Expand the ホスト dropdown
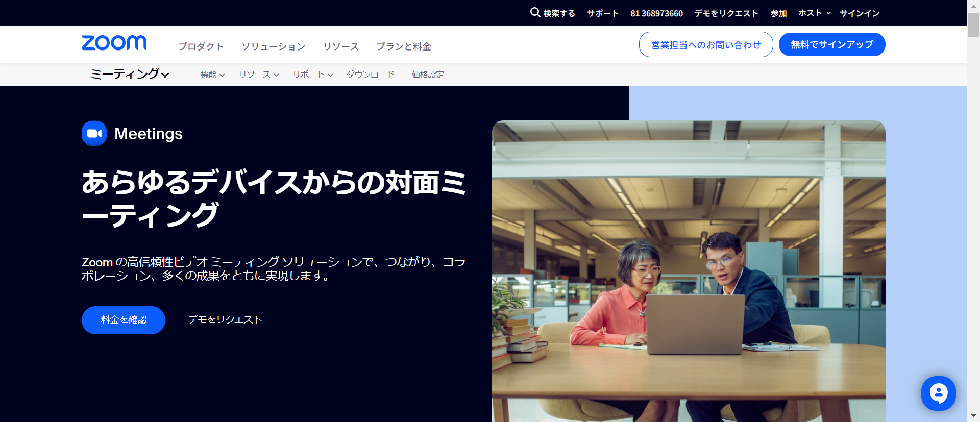The height and width of the screenshot is (422, 980). (815, 13)
